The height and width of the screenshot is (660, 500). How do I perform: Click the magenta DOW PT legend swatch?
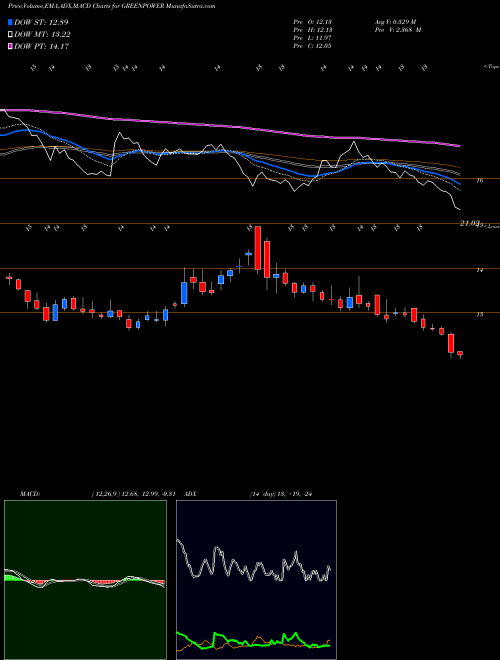10,47
